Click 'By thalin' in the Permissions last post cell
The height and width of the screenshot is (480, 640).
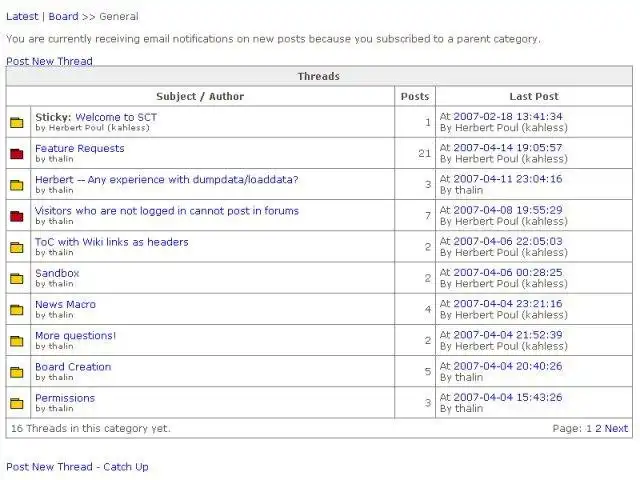pos(461,409)
